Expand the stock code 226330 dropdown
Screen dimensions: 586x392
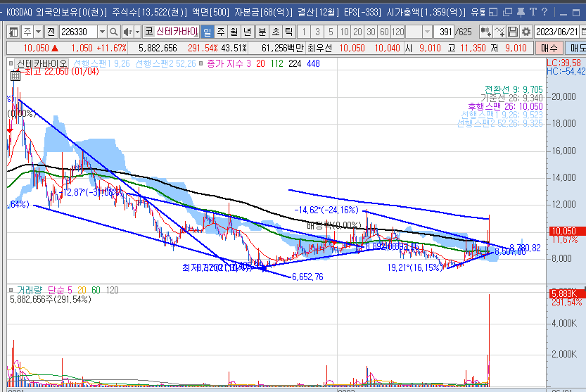(x=101, y=32)
